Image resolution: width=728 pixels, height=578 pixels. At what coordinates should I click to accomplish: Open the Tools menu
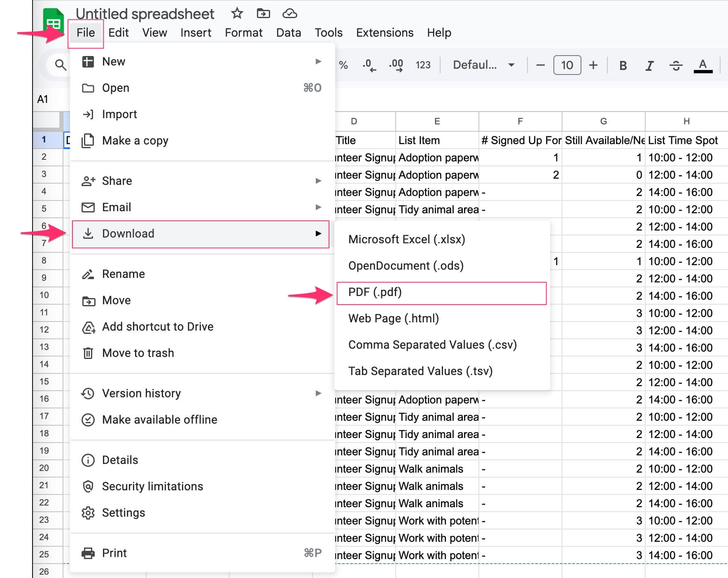pyautogui.click(x=329, y=33)
